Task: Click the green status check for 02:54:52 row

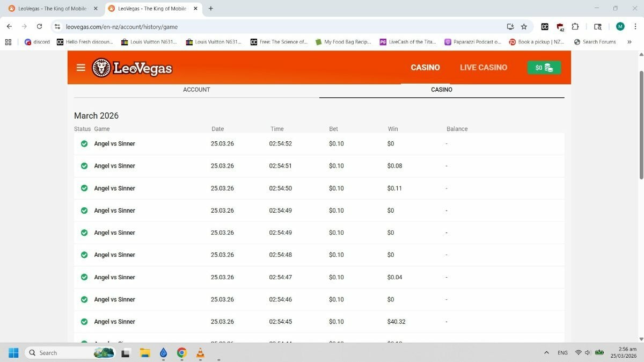Action: click(x=84, y=144)
